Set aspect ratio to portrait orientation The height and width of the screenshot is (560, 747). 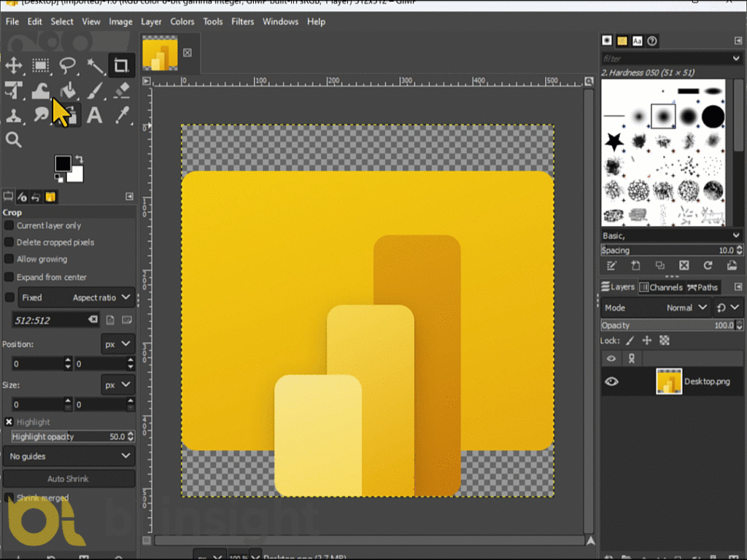pyautogui.click(x=110, y=320)
